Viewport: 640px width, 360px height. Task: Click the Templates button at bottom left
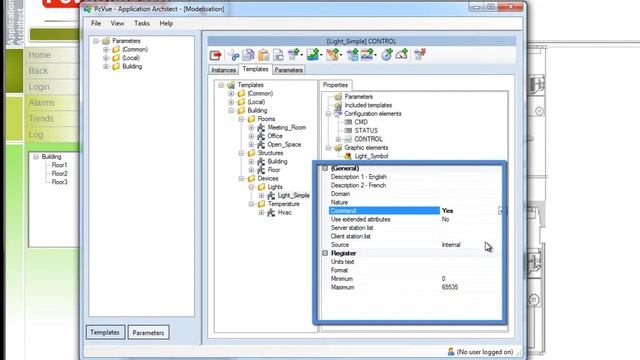pos(105,332)
